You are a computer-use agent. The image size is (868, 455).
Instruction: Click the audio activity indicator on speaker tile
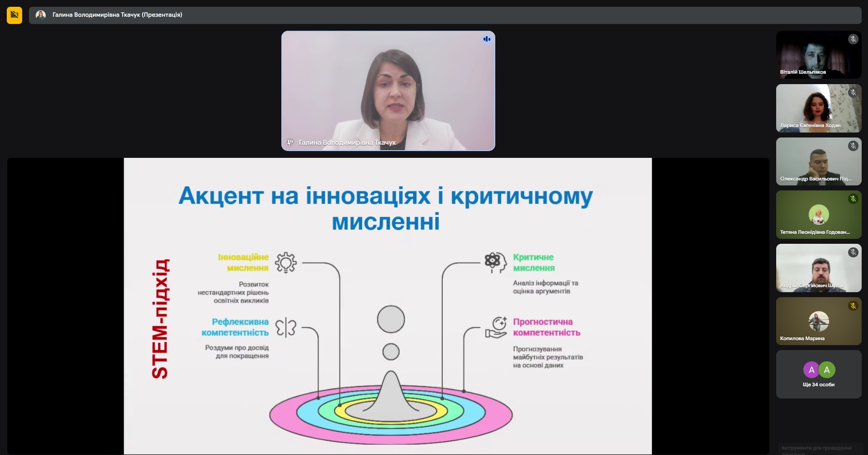click(487, 39)
